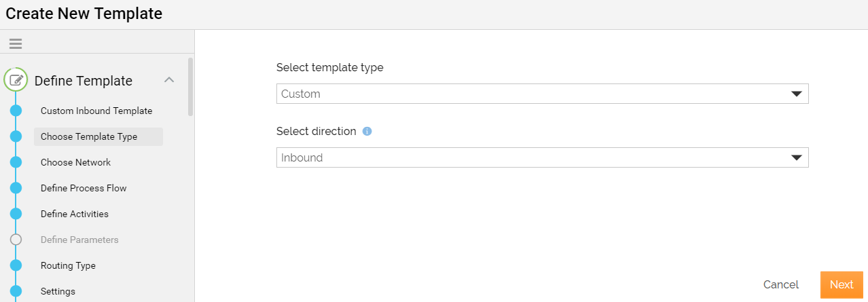Screen dimensions: 868x302
Task: Click the blue step dot for Choose Network
Action: 16,162
